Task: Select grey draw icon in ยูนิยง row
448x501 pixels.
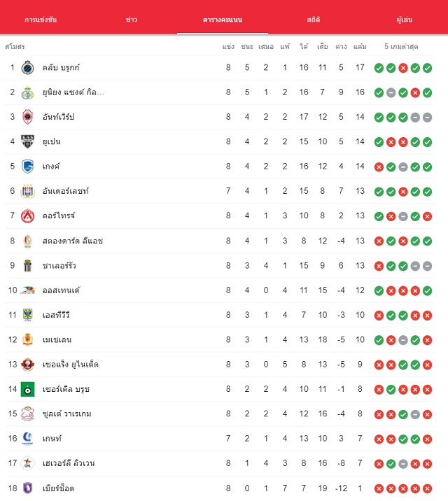Action: pyautogui.click(x=391, y=92)
